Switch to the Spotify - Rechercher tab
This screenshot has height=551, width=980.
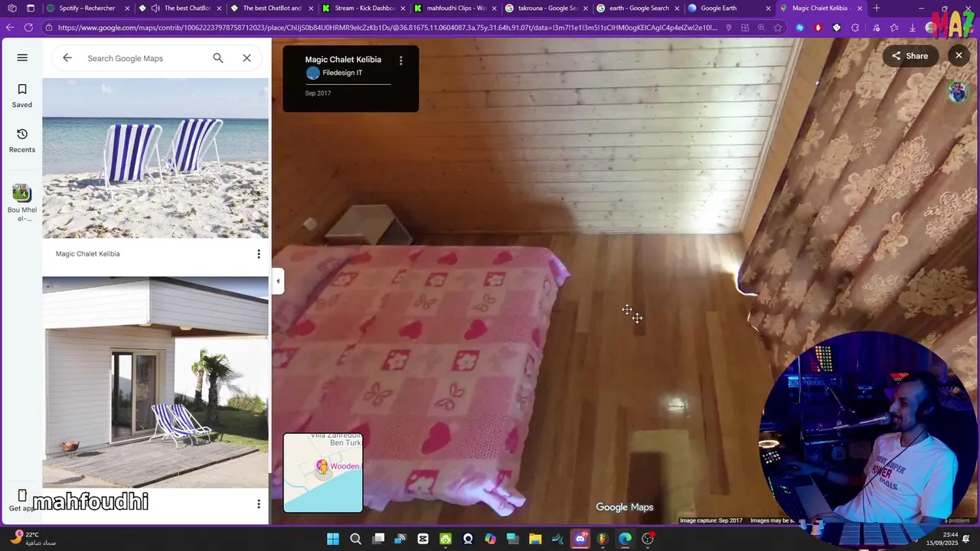tap(87, 8)
